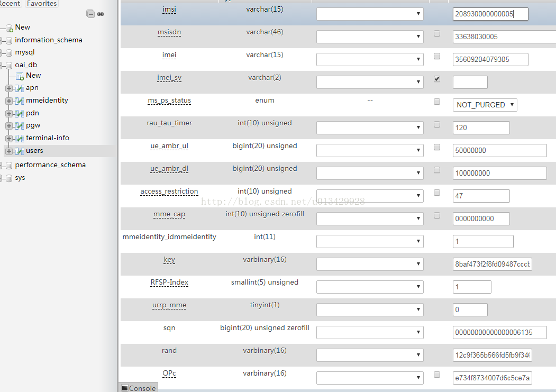Viewport: 556px width, 392px height.
Task: Click the mme_cap value field
Action: point(481,218)
